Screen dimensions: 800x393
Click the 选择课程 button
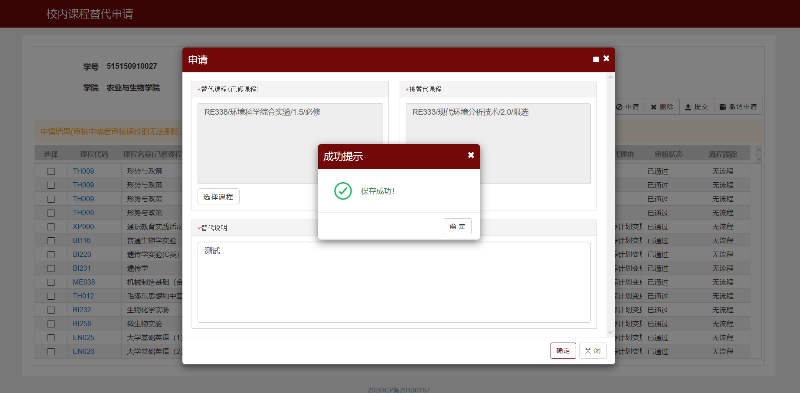[218, 196]
